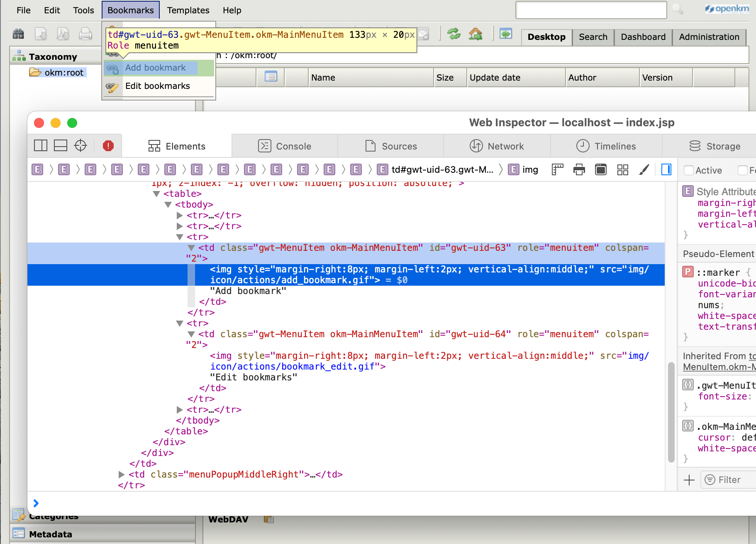Viewport: 756px width, 544px height.
Task: Toggle the list view icon above Name column
Action: coord(270,77)
